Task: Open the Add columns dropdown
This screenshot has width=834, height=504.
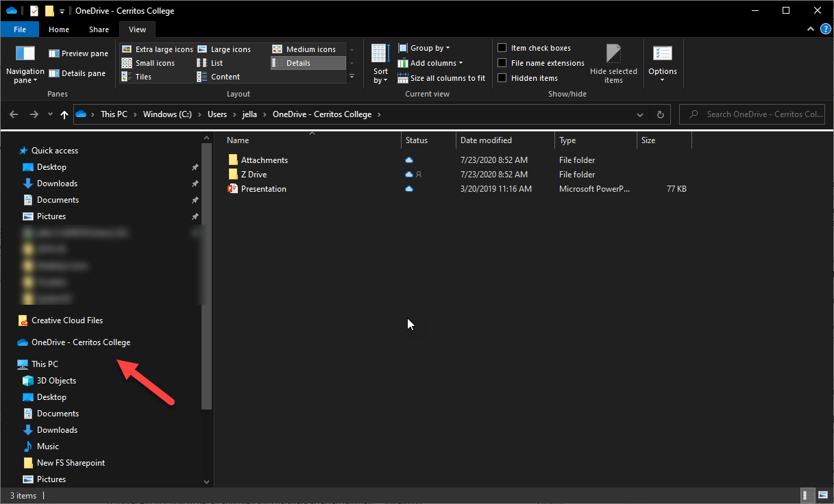Action: click(x=430, y=63)
